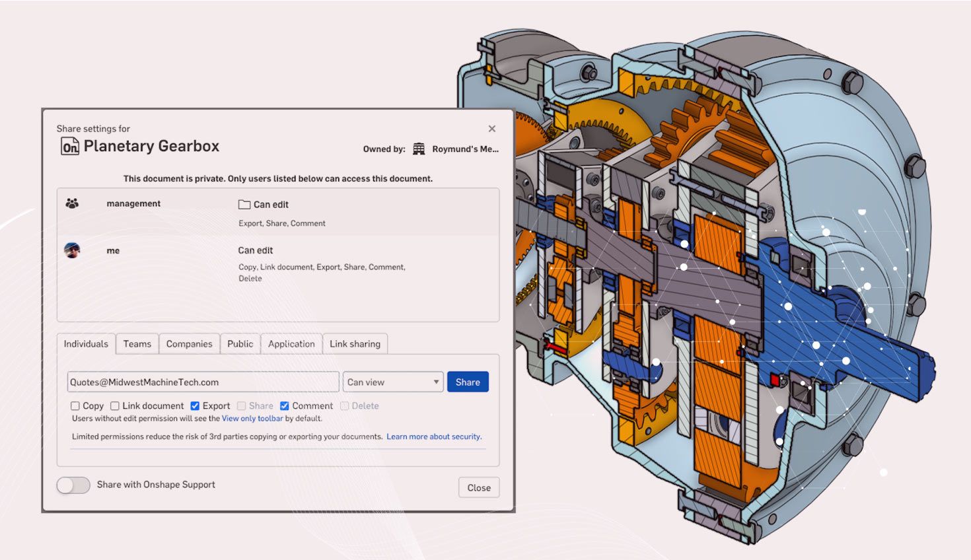971x560 pixels.
Task: Click the management team group icon
Action: 72,203
